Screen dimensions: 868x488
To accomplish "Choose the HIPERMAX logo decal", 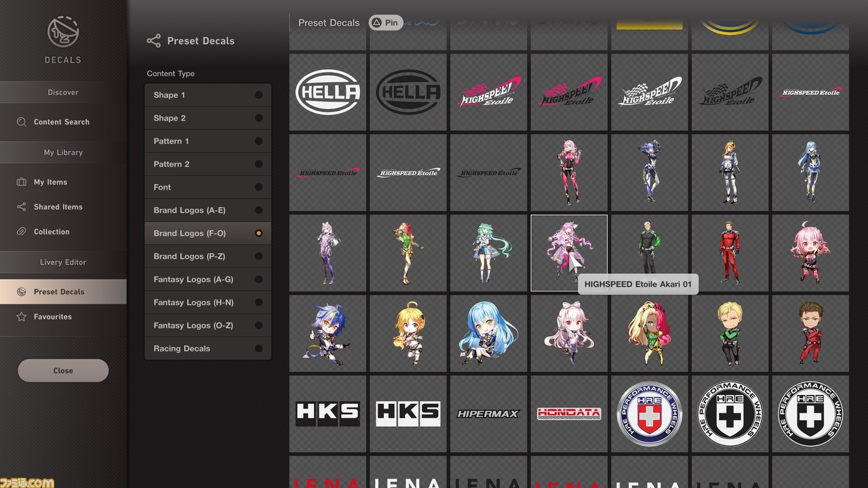I will [489, 413].
